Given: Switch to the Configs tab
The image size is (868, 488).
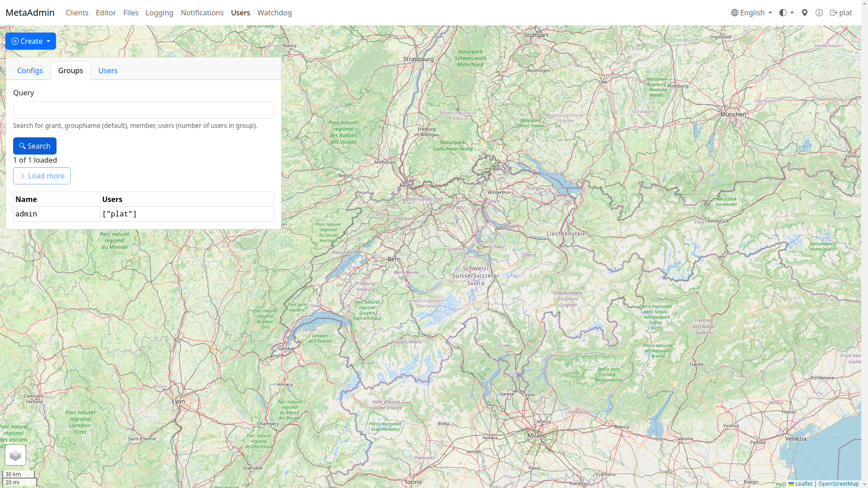Looking at the screenshot, I should (30, 70).
